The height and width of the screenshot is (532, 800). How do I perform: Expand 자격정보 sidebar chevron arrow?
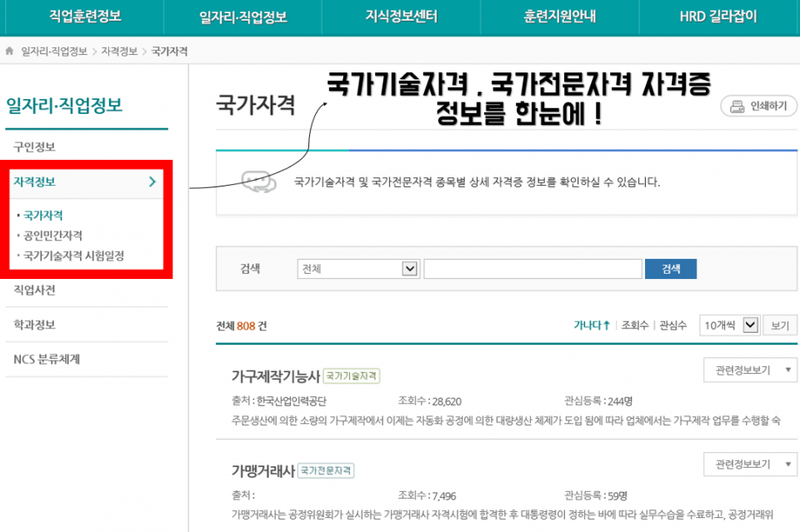coord(152,181)
